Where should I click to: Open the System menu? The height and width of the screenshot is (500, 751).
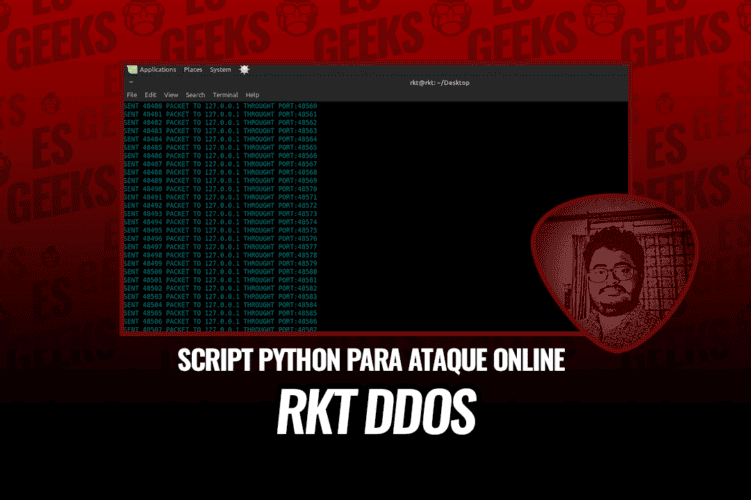click(220, 69)
